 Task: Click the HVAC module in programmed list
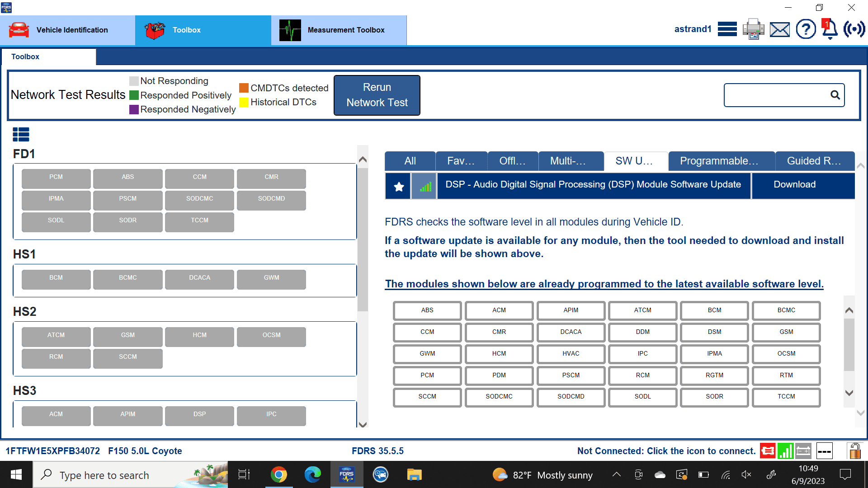click(571, 354)
